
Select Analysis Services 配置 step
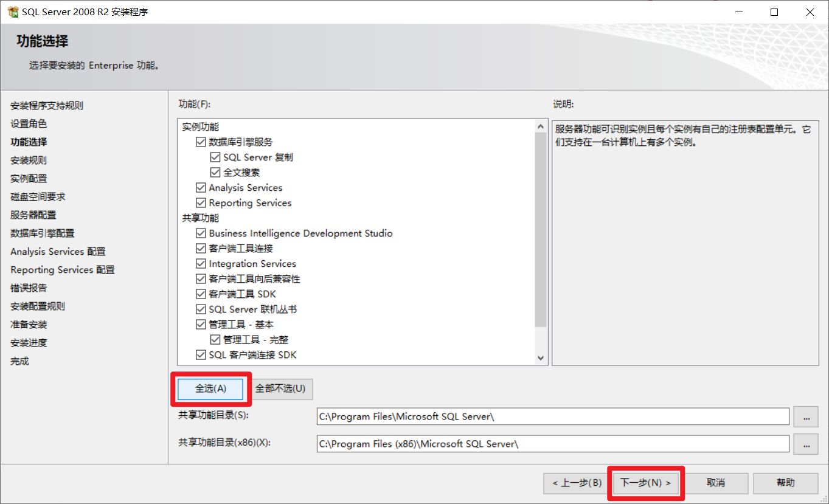(58, 252)
